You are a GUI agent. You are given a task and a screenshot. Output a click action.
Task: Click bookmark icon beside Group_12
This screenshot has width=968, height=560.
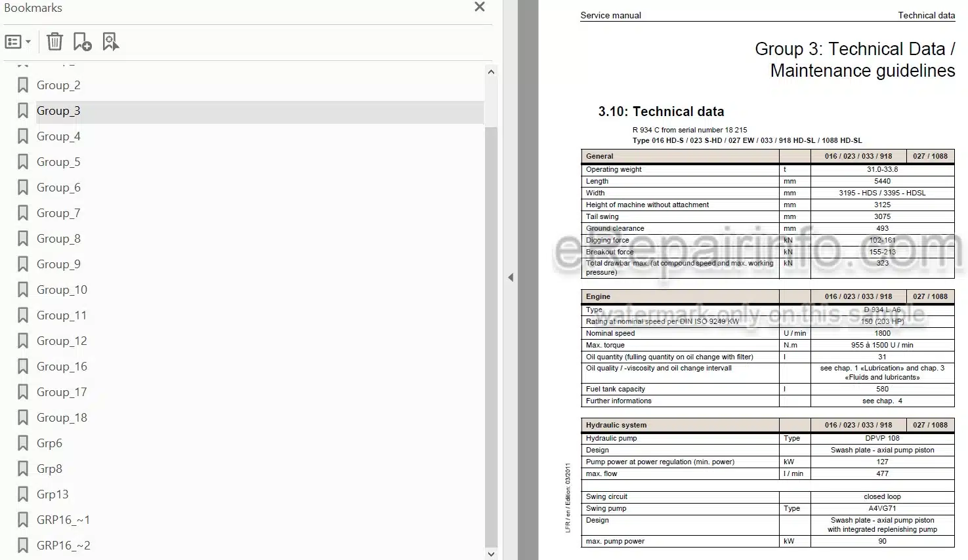[23, 341]
